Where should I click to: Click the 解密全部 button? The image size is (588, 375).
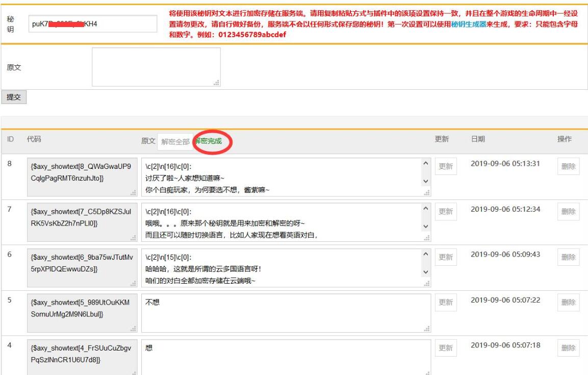pyautogui.click(x=175, y=142)
